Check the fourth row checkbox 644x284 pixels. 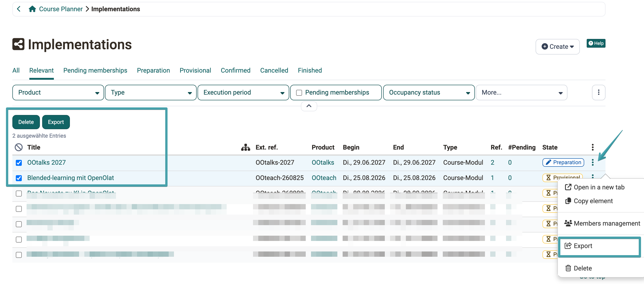click(x=19, y=209)
